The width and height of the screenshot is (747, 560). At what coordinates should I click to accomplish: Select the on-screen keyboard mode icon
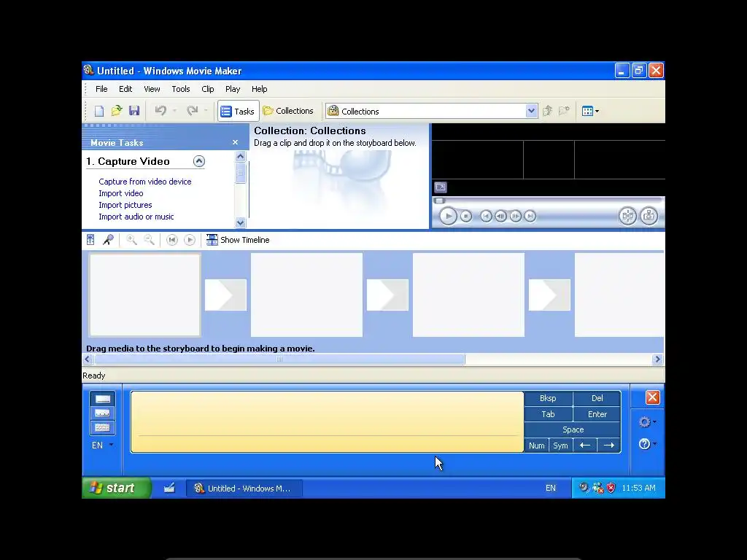(102, 427)
